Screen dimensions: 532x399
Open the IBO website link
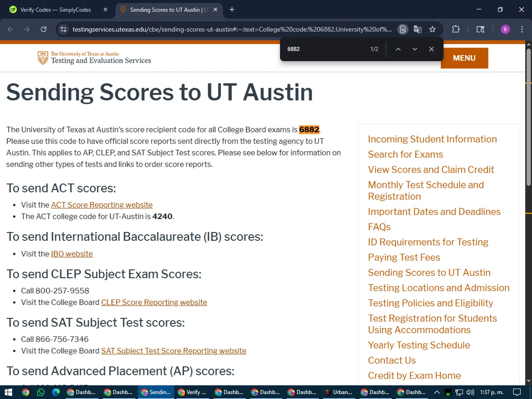pyautogui.click(x=72, y=254)
